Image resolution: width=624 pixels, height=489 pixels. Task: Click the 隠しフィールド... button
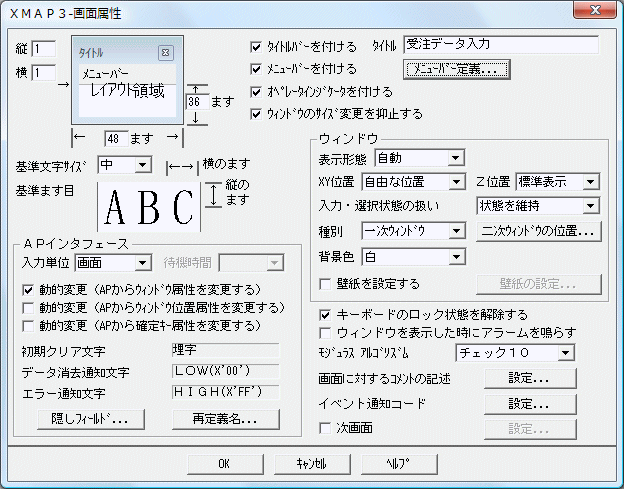click(91, 419)
